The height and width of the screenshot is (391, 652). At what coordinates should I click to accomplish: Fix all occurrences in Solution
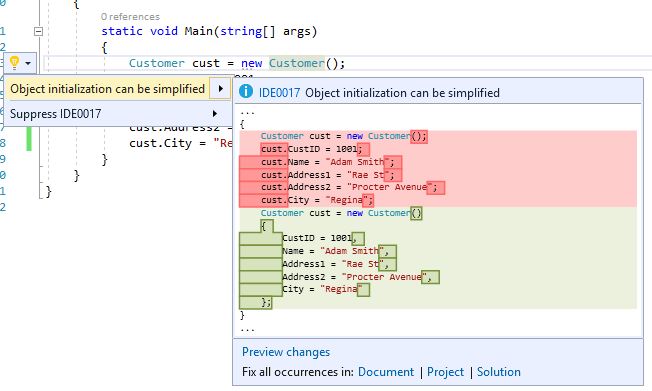(x=499, y=372)
